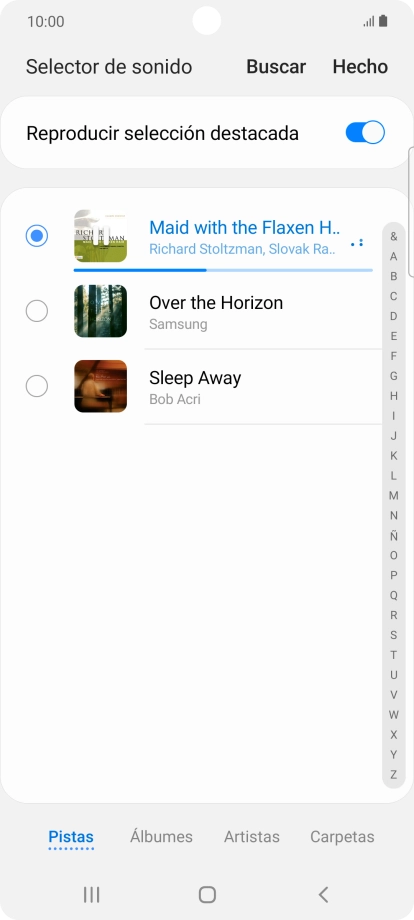This screenshot has width=414, height=920.
Task: Open the Carpetas tab
Action: point(342,836)
